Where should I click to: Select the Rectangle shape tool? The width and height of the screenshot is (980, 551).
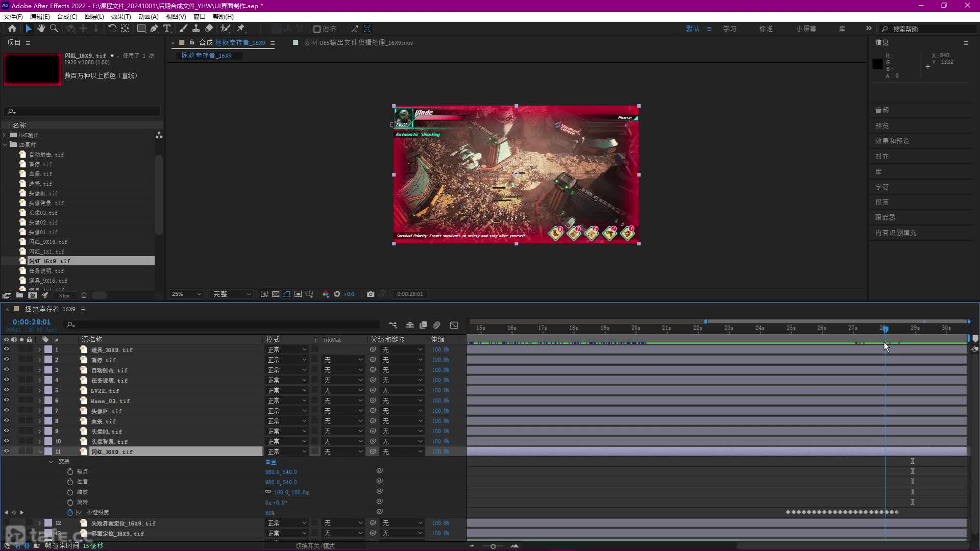pyautogui.click(x=141, y=29)
